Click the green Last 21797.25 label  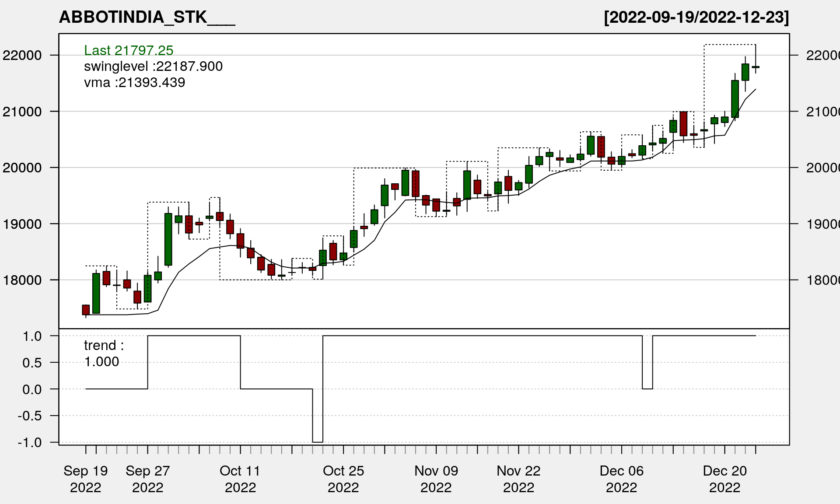pyautogui.click(x=129, y=50)
